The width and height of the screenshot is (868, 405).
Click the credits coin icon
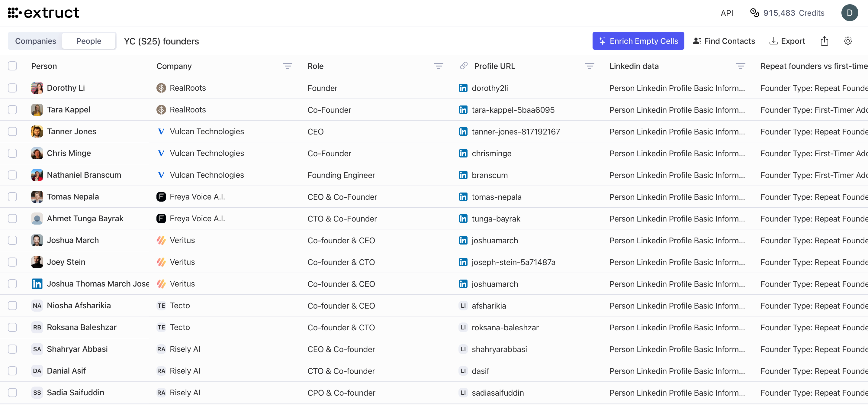pos(754,13)
